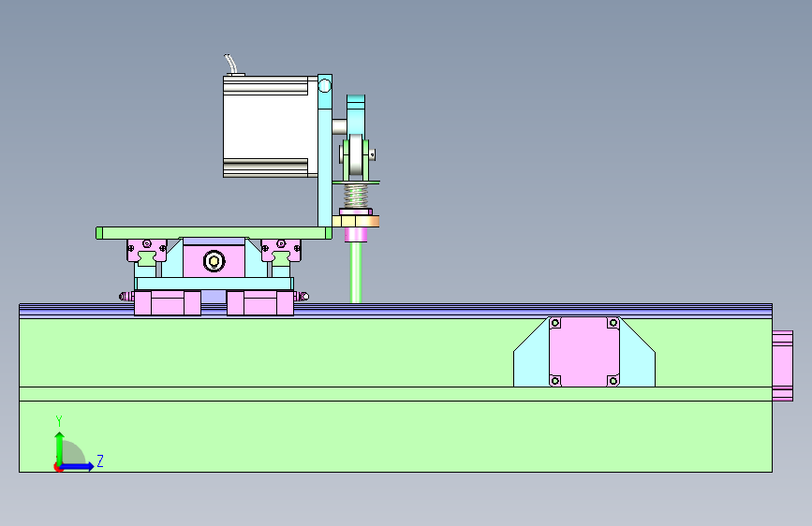Select the right linear guide carriage under the platform

(281, 251)
